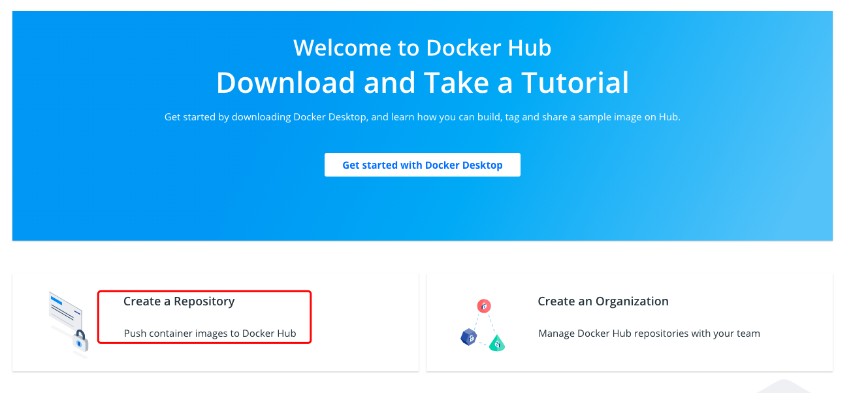Click 'Manage Docker Hub repositories with your team' text
868x393 pixels.
[649, 333]
